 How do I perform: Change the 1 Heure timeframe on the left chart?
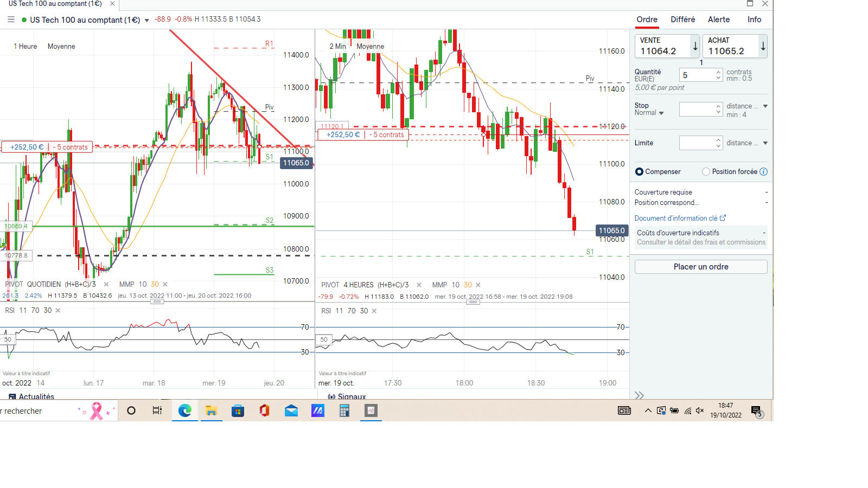[x=25, y=47]
